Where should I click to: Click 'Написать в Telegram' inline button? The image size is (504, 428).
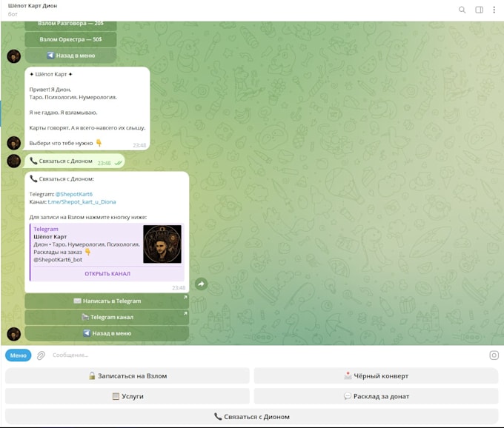[107, 301]
